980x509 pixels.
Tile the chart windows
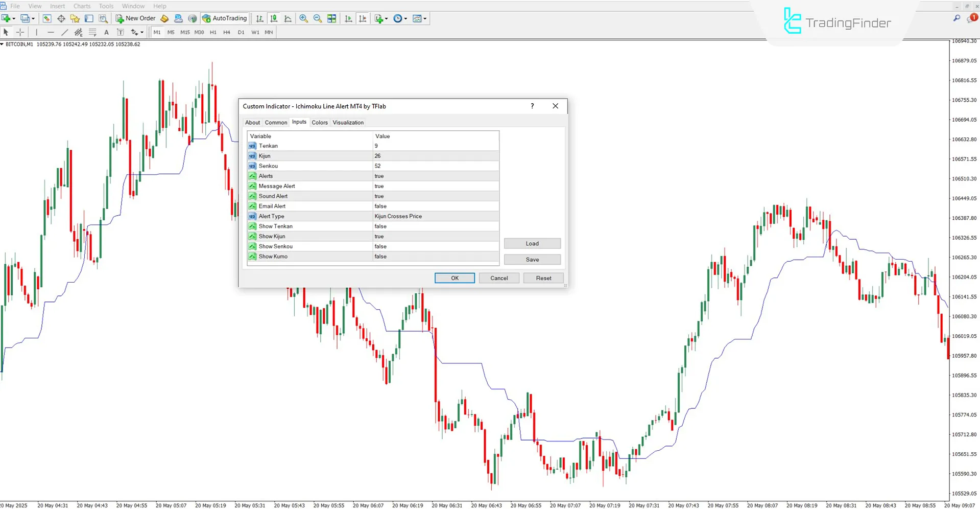tap(331, 18)
